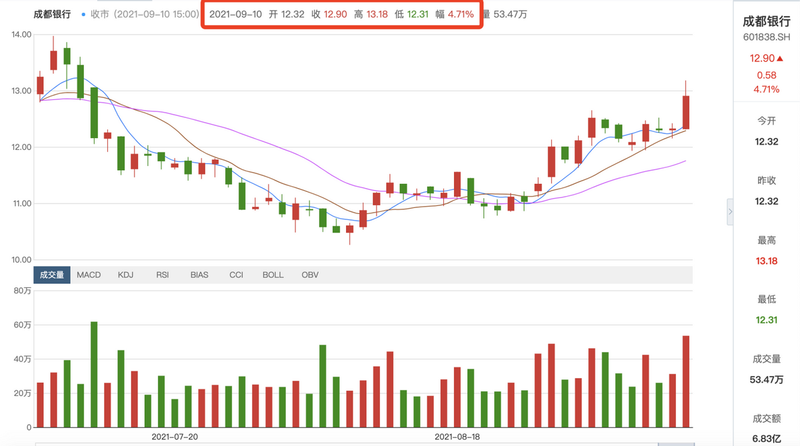This screenshot has width=800, height=446.
Task: Switch to BIAS indicator tab
Action: [x=199, y=275]
